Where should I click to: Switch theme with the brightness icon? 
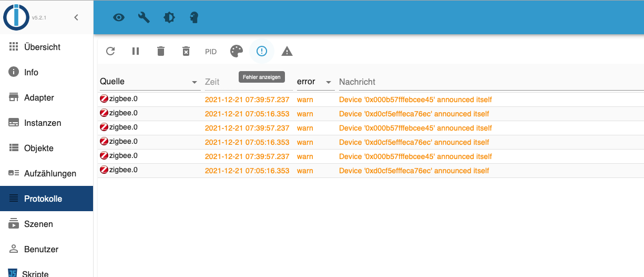click(x=169, y=17)
